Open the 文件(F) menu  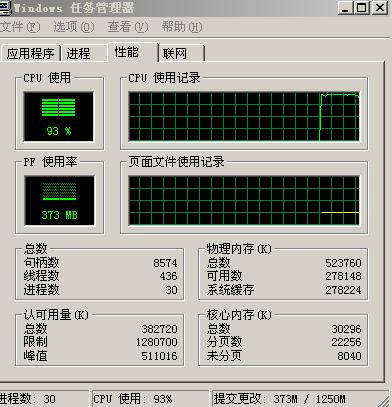pyautogui.click(x=19, y=27)
